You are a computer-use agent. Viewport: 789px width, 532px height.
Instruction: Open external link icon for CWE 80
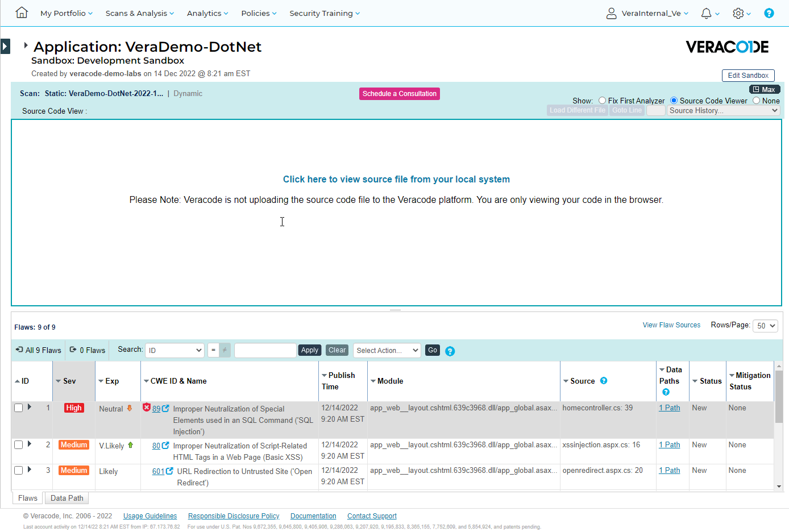click(x=165, y=445)
